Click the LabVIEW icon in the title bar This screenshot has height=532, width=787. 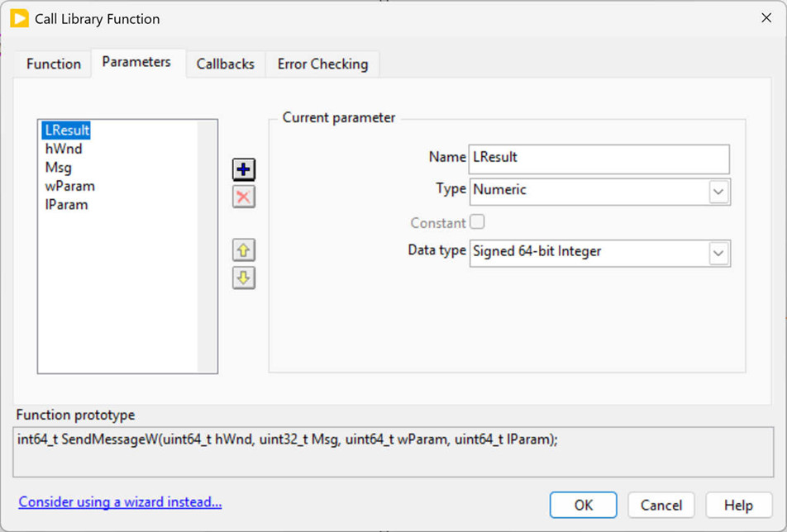click(19, 18)
